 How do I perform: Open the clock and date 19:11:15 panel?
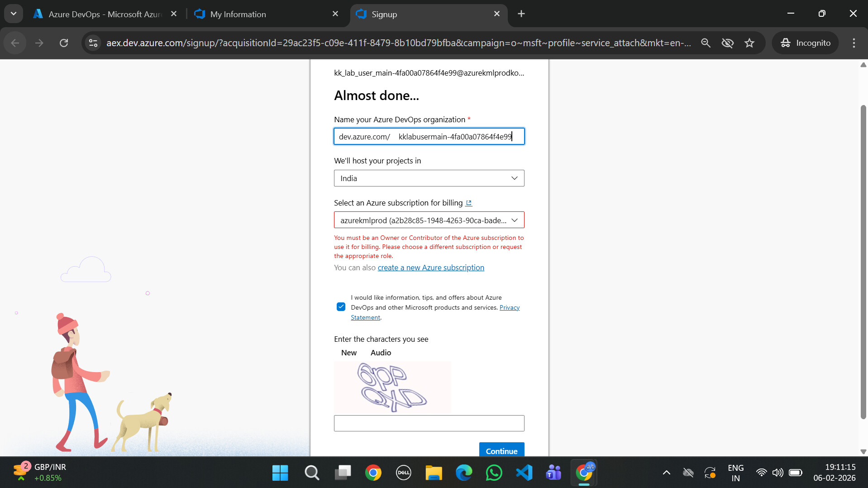tap(835, 473)
